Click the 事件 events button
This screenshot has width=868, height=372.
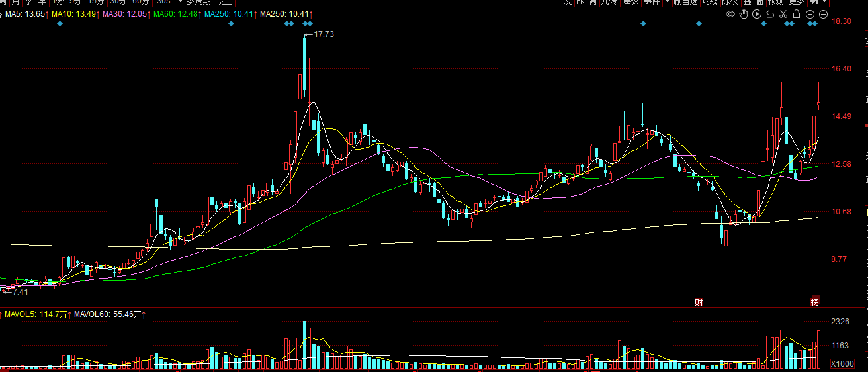point(652,3)
